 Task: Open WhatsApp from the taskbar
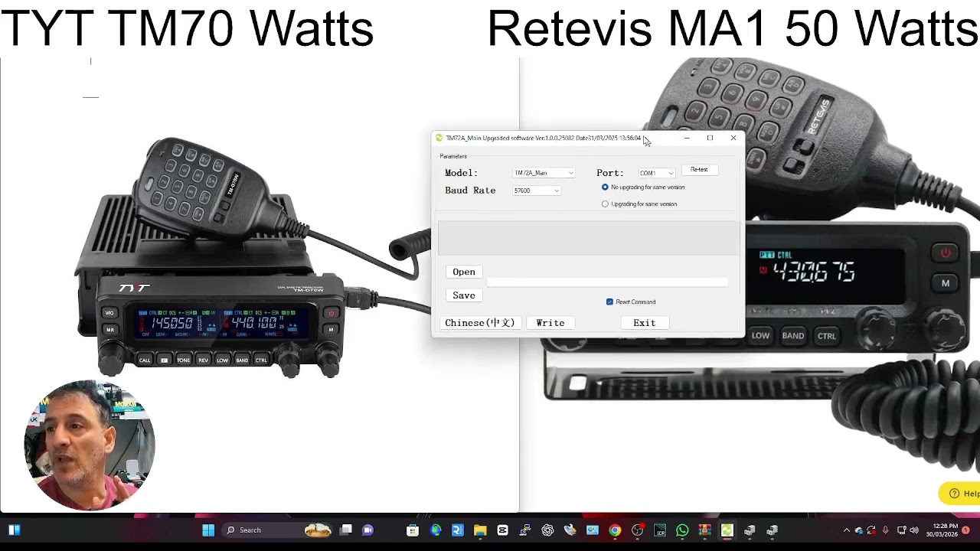pyautogui.click(x=682, y=530)
